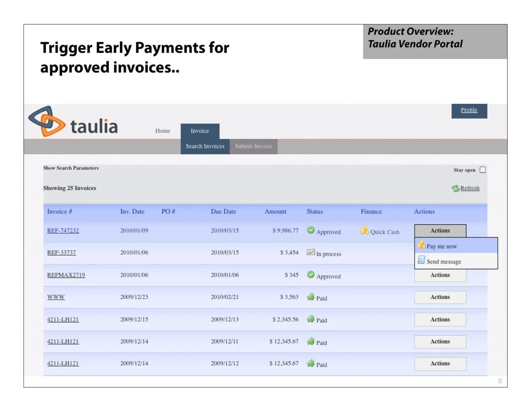The width and height of the screenshot is (532, 411).
Task: Select amount $ 3,454
Action: click(289, 253)
